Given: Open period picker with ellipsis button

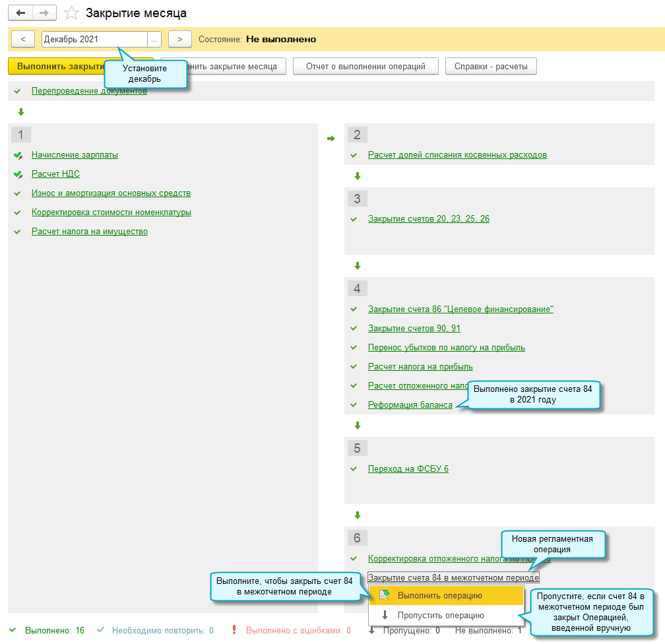Looking at the screenshot, I should tap(154, 40).
